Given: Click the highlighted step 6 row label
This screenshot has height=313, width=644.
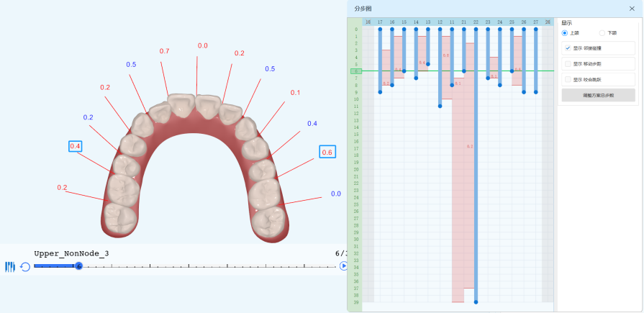Looking at the screenshot, I should [x=355, y=71].
